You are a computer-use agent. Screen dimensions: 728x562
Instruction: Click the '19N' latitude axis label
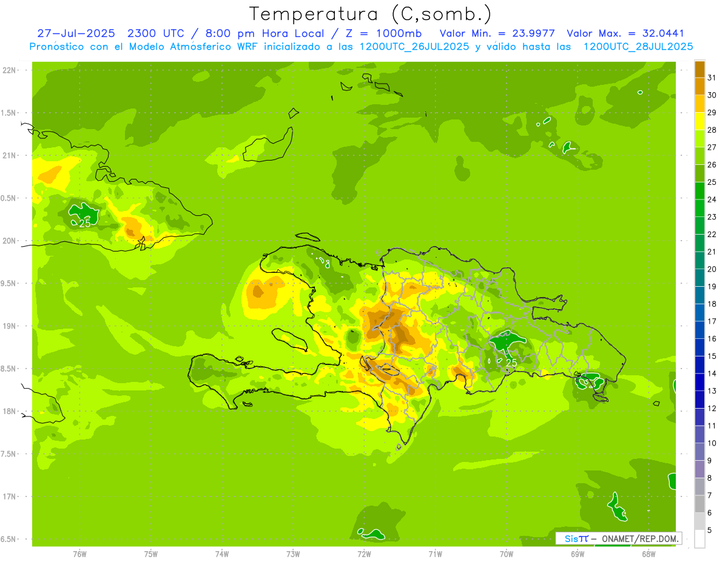8,326
